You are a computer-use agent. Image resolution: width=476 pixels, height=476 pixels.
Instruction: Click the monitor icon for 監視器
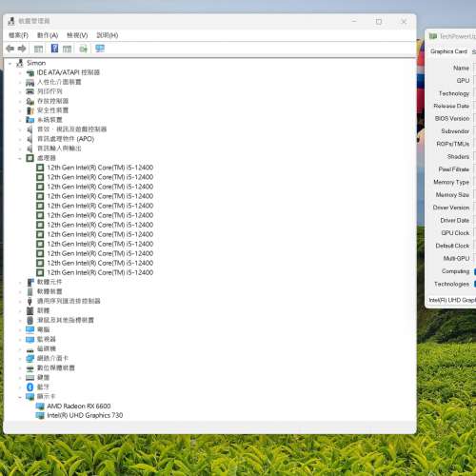(30, 339)
